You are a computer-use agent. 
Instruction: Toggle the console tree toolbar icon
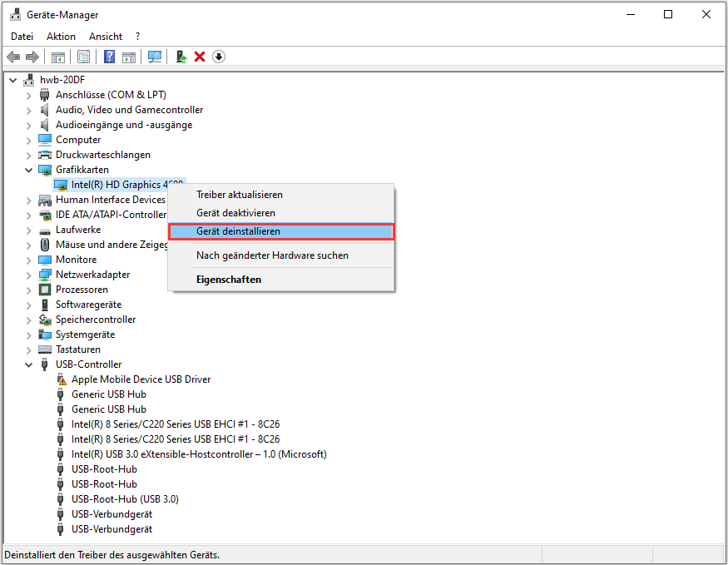click(x=58, y=57)
